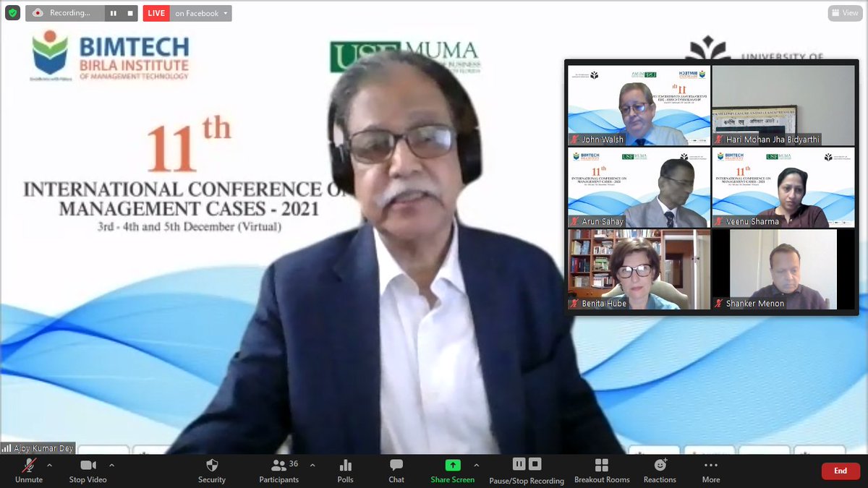Click Shanker Menon's muted microphone icon
The height and width of the screenshot is (488, 868).
(x=720, y=304)
